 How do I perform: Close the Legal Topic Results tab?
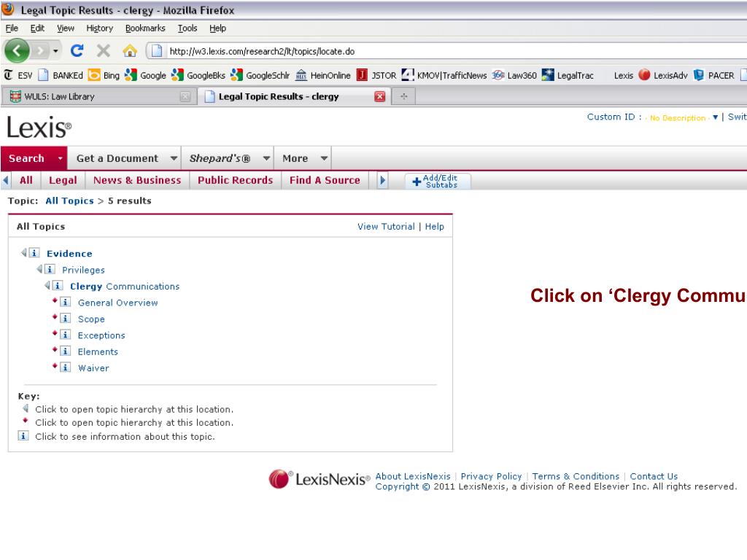pos(379,97)
